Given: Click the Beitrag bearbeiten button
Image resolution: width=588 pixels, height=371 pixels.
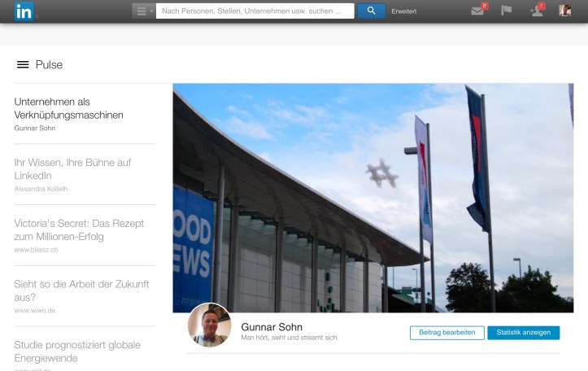Looking at the screenshot, I should pos(447,333).
